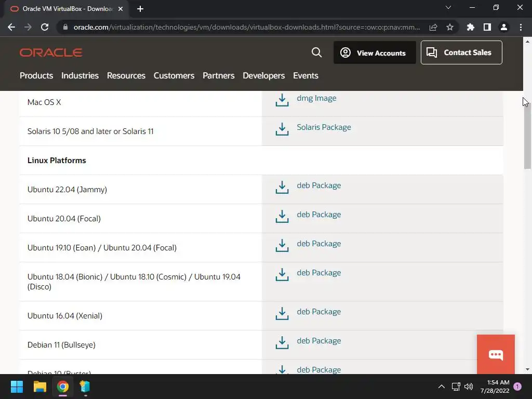Open the notification badge in tray

(518, 387)
